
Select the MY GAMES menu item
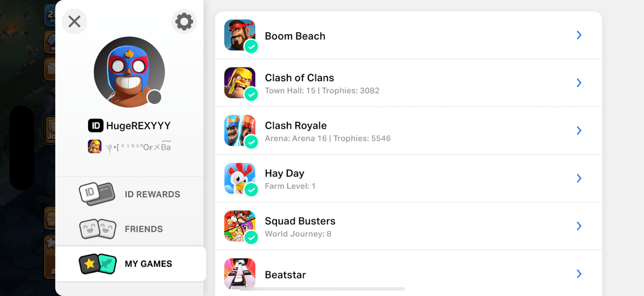tap(130, 264)
